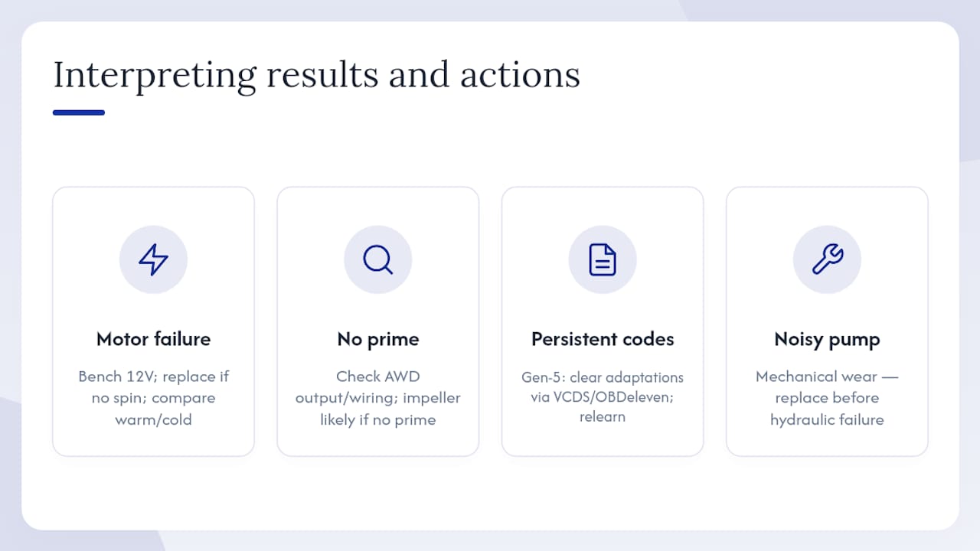Click the Gen-5 clear adaptations text

[x=603, y=397]
